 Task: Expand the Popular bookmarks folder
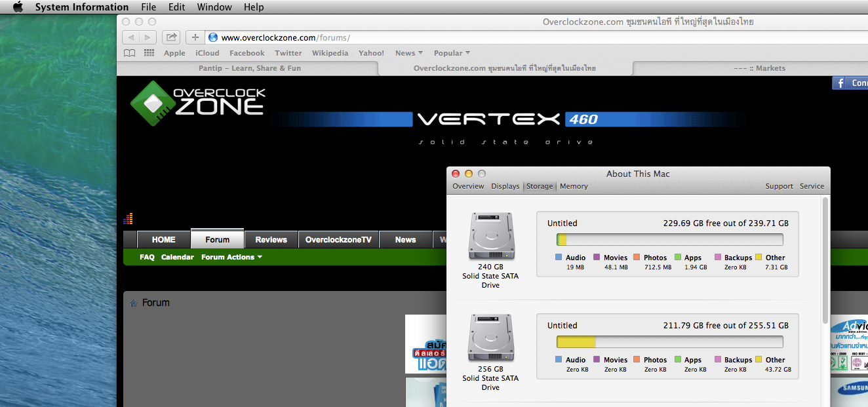point(452,53)
